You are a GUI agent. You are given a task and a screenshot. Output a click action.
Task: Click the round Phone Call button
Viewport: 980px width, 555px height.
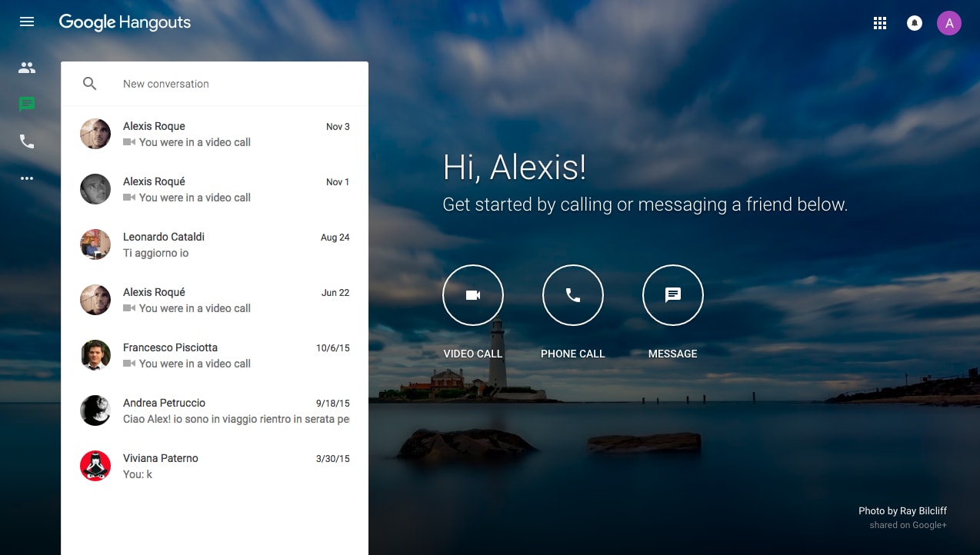pos(573,295)
